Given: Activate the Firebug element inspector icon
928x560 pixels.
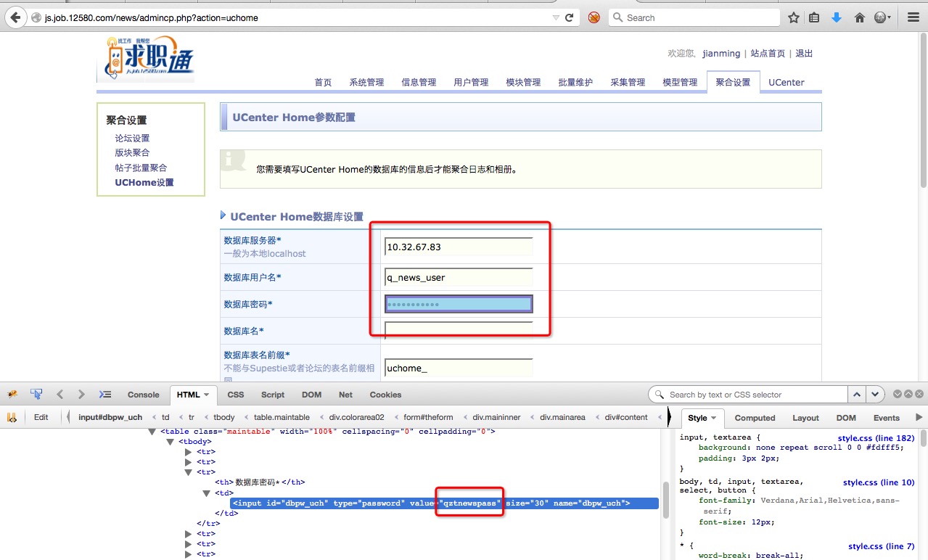Looking at the screenshot, I should 36,395.
